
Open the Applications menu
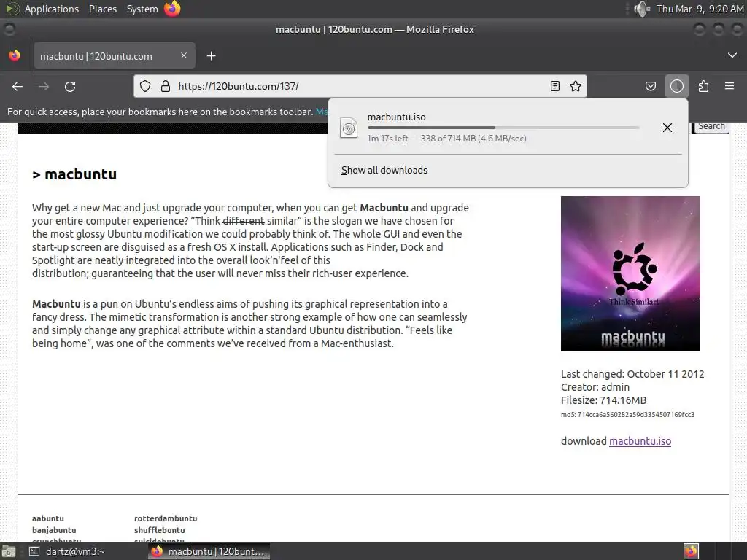[52, 9]
